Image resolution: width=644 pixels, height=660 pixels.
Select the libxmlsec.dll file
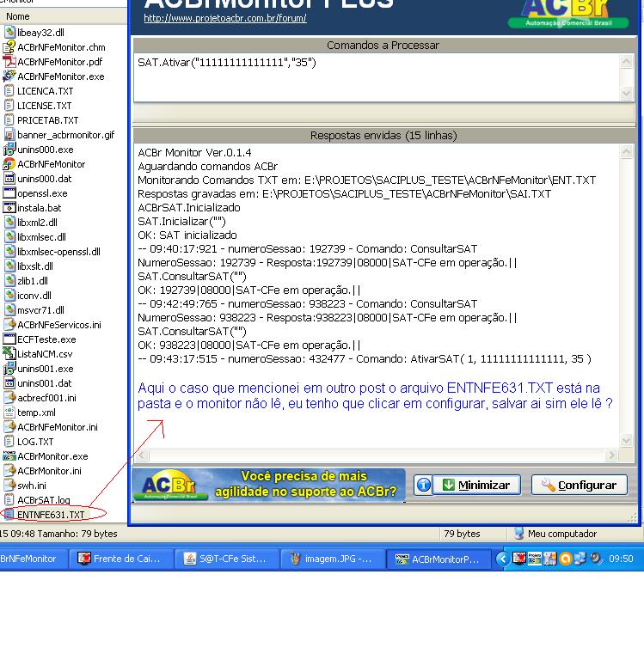coord(41,237)
